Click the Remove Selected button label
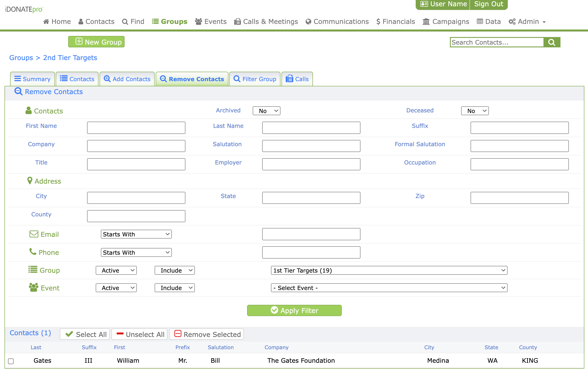588x369 pixels. tap(212, 334)
